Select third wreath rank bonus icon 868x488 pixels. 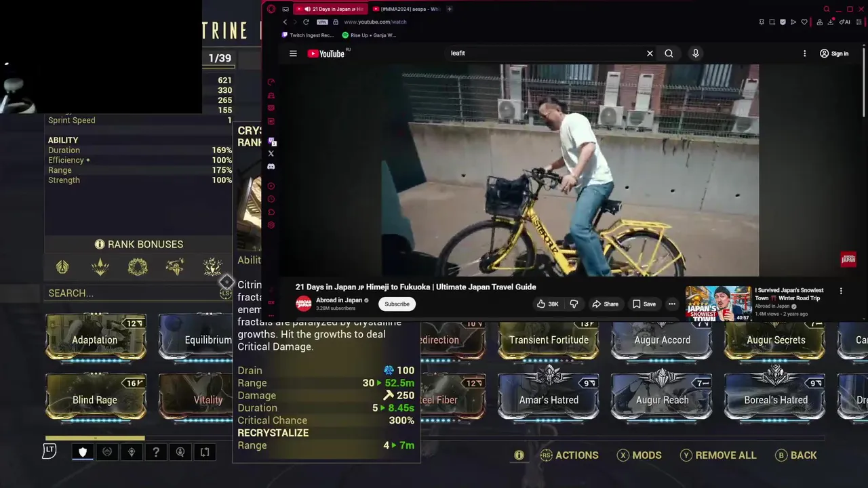point(138,267)
